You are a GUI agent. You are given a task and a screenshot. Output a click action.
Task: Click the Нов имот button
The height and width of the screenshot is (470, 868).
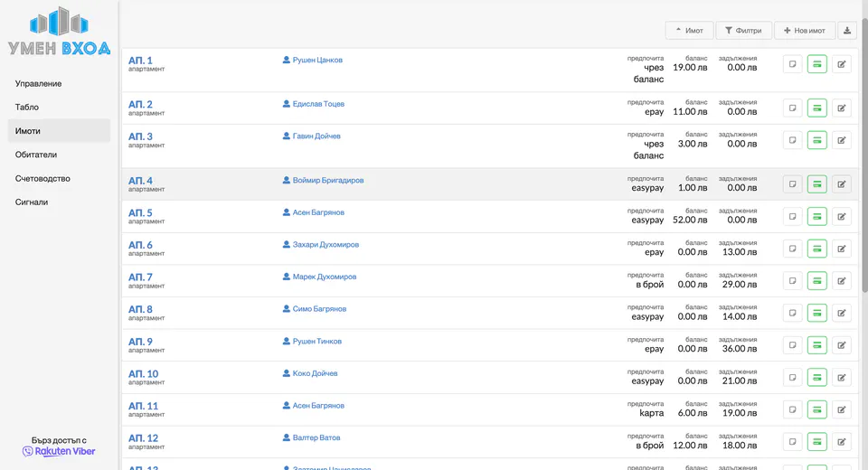coord(804,31)
